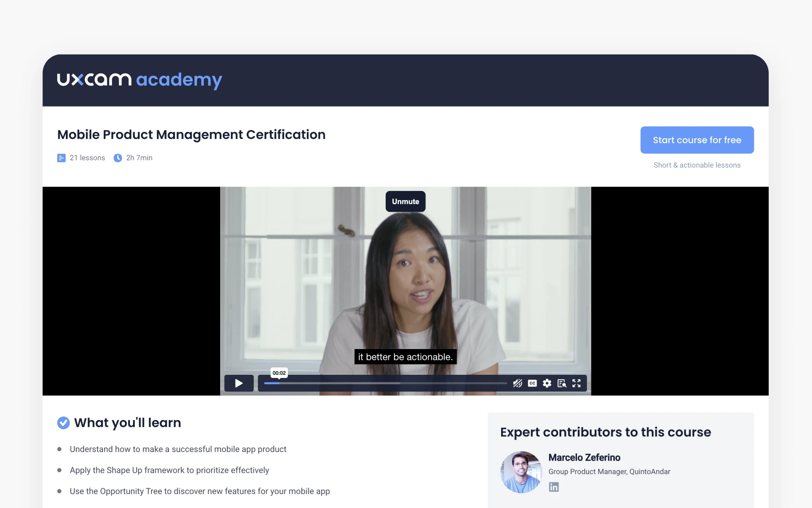Toggle closed captions CC
812x508 pixels.
(x=532, y=383)
